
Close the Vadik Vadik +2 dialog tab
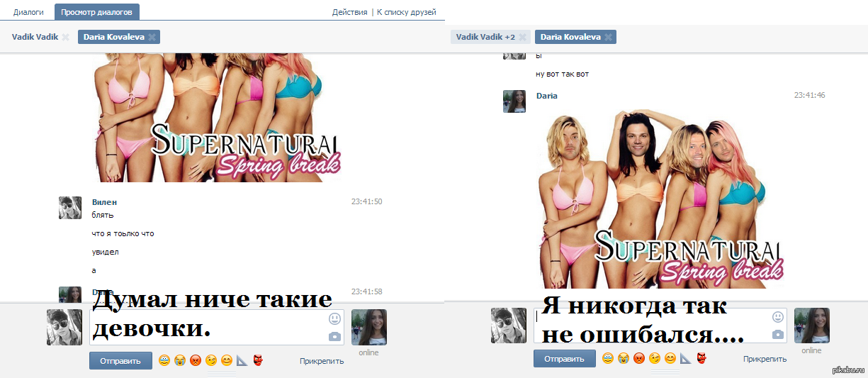coord(522,37)
